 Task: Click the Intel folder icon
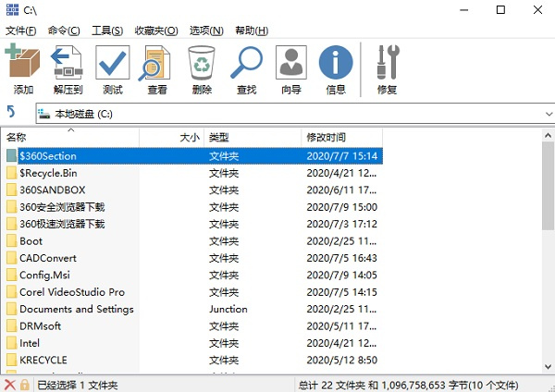11,343
